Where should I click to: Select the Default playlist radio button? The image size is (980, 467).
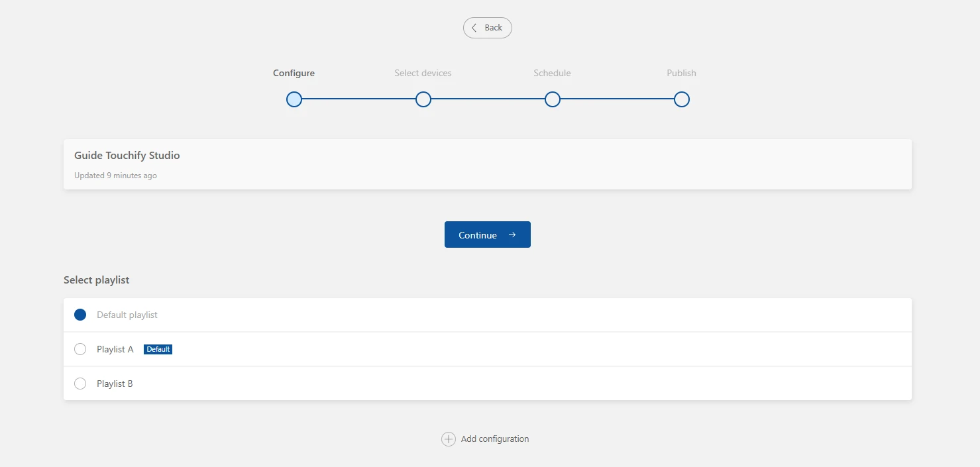[x=80, y=315]
